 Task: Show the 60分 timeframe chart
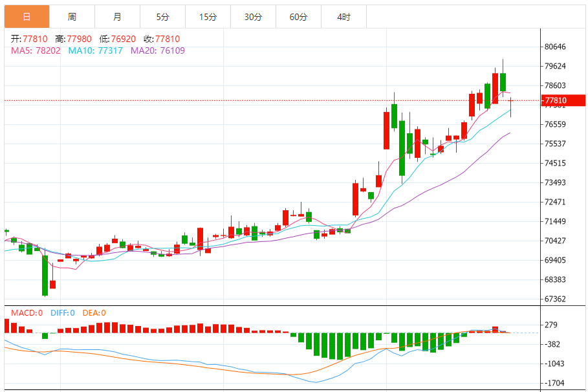[x=298, y=17]
